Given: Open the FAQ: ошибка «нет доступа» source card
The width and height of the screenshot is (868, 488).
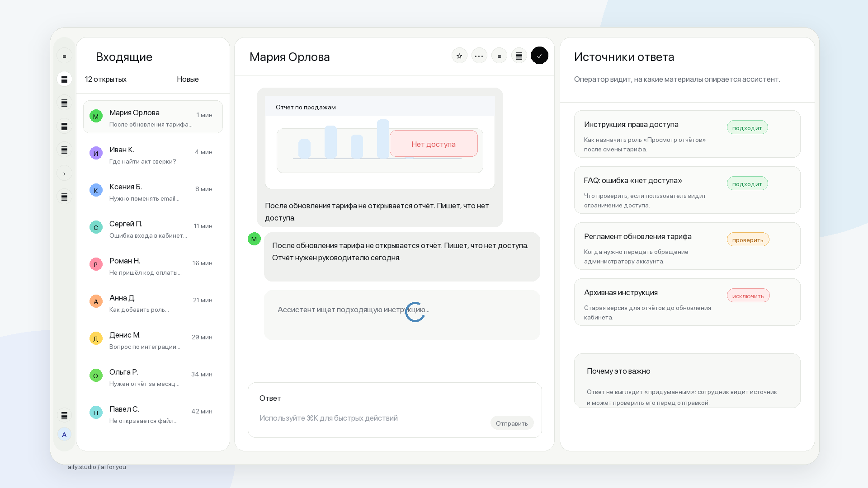Looking at the screenshot, I should 687,190.
